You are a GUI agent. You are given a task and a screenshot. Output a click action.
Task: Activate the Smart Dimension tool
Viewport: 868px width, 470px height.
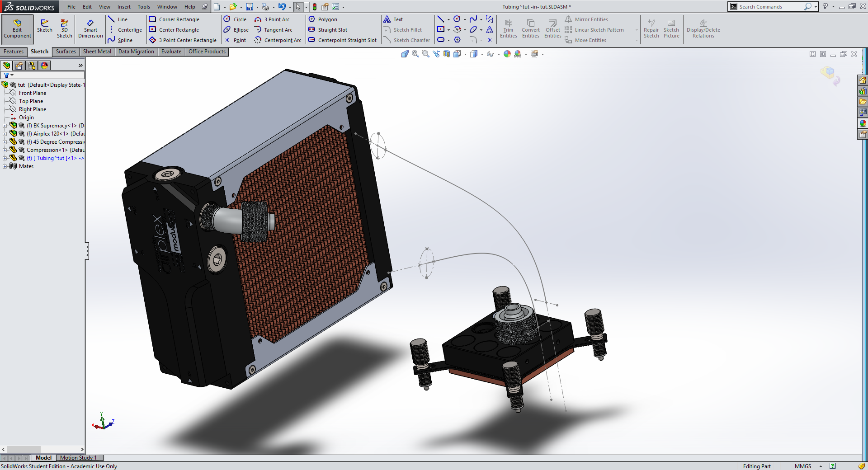(x=90, y=29)
